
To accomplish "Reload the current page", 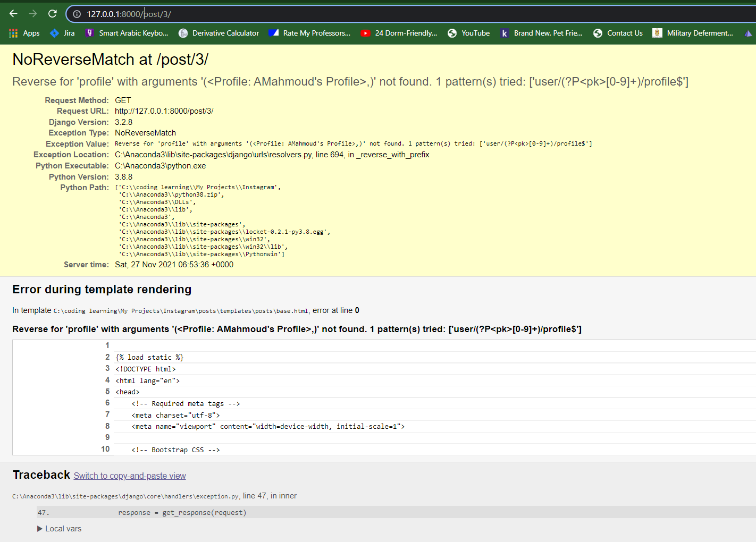I will click(x=52, y=14).
